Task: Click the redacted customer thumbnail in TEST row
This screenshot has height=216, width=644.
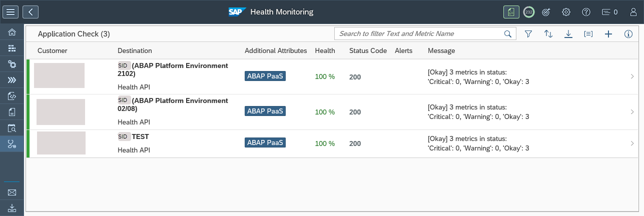Action: (61, 142)
